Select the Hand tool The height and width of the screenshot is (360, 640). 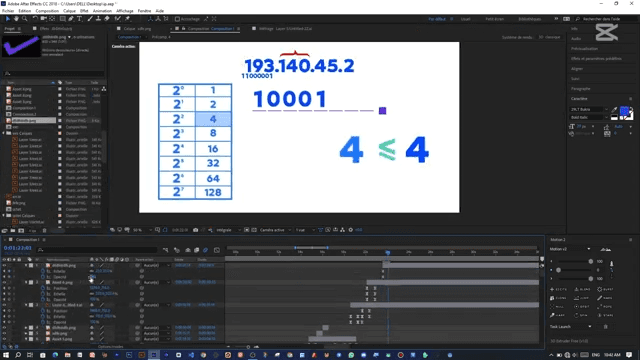(x=16, y=19)
